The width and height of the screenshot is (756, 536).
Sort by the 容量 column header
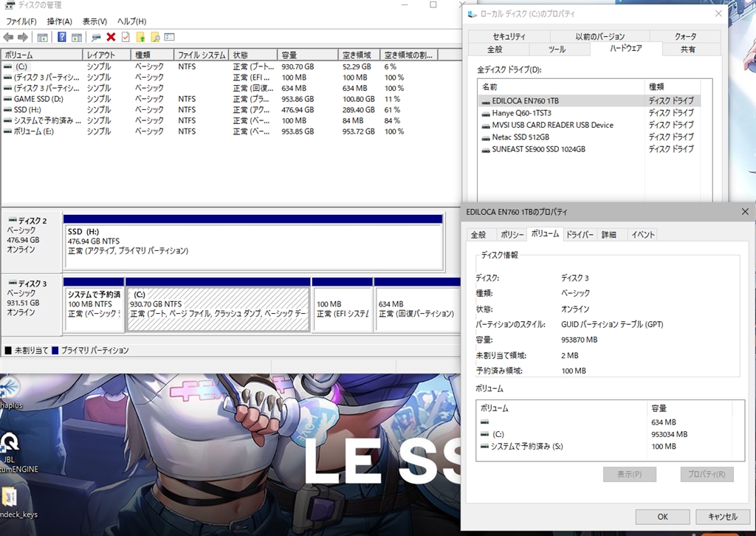pyautogui.click(x=308, y=55)
